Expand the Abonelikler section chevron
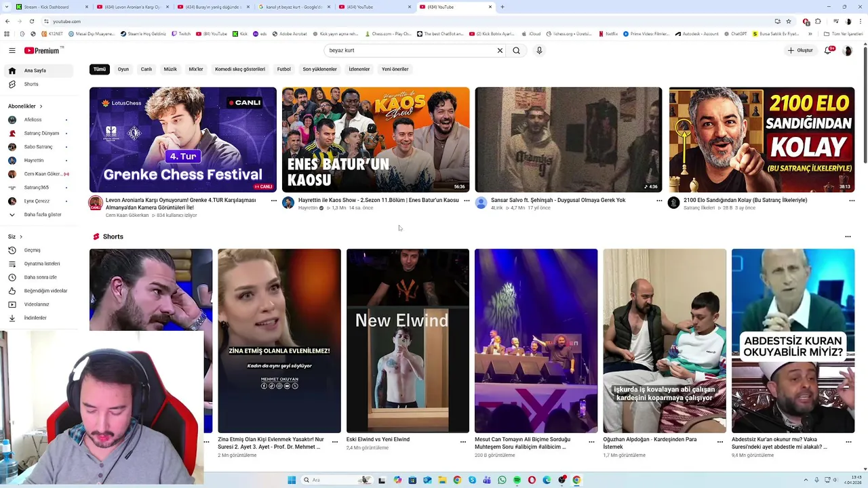 [41, 106]
